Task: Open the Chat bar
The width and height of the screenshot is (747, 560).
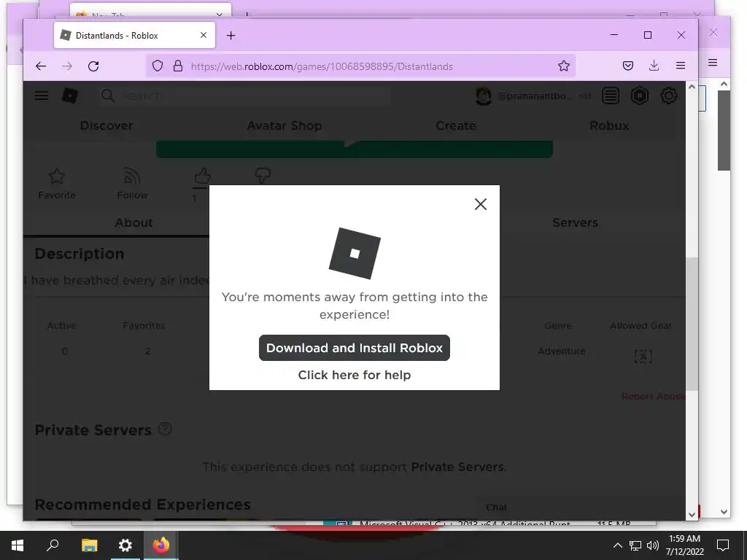Action: (580, 507)
